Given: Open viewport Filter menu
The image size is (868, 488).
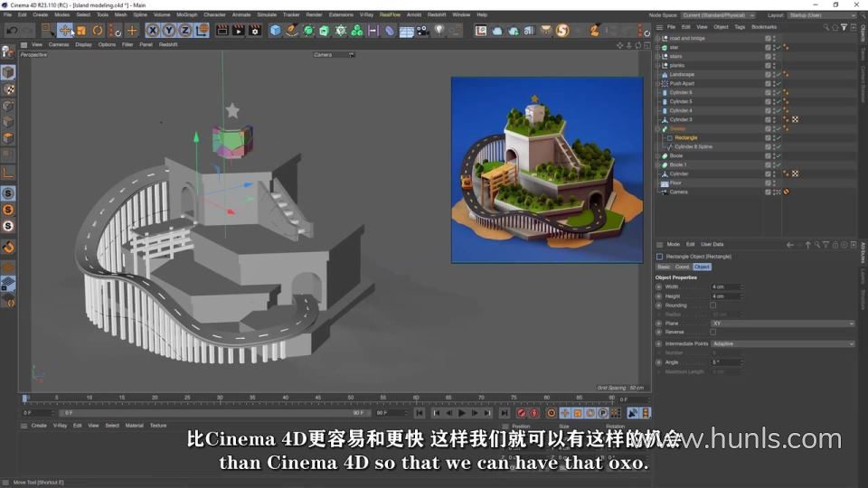Looking at the screenshot, I should click(x=127, y=44).
